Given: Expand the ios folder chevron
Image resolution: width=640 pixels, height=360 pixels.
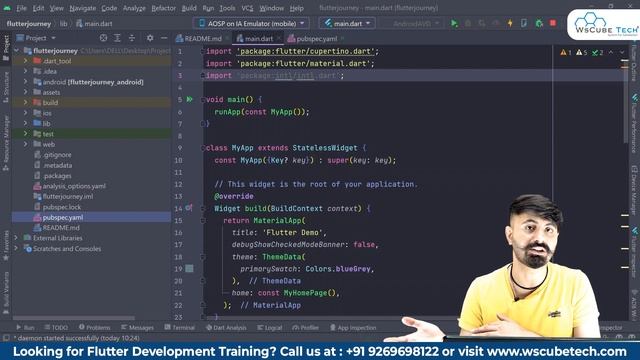Looking at the screenshot, I should (x=25, y=113).
